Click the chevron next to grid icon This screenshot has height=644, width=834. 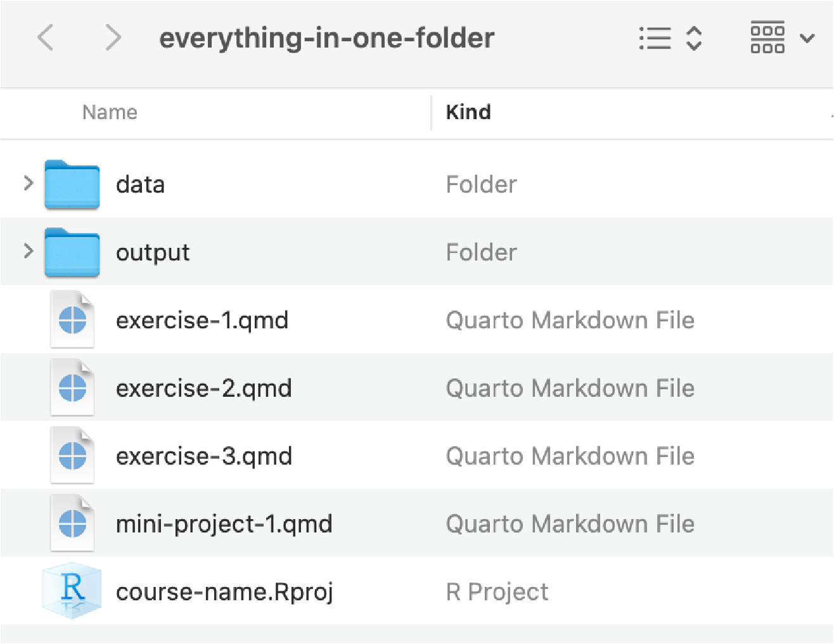point(807,38)
